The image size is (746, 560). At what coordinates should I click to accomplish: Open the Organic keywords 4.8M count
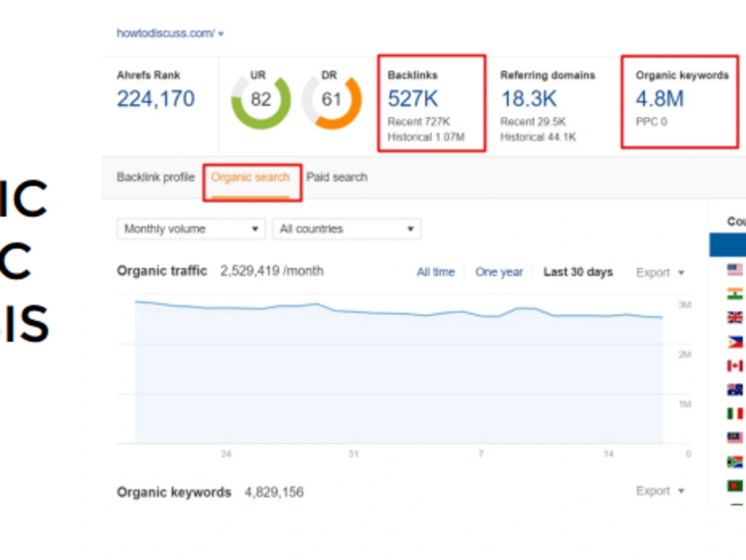pos(659,99)
